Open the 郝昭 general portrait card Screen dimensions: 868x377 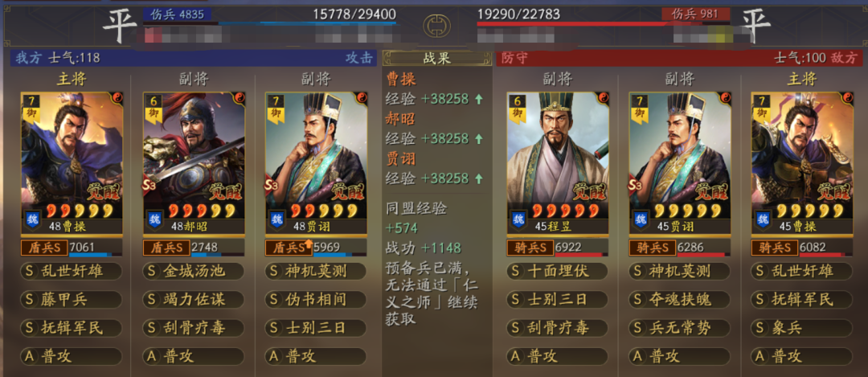(194, 163)
